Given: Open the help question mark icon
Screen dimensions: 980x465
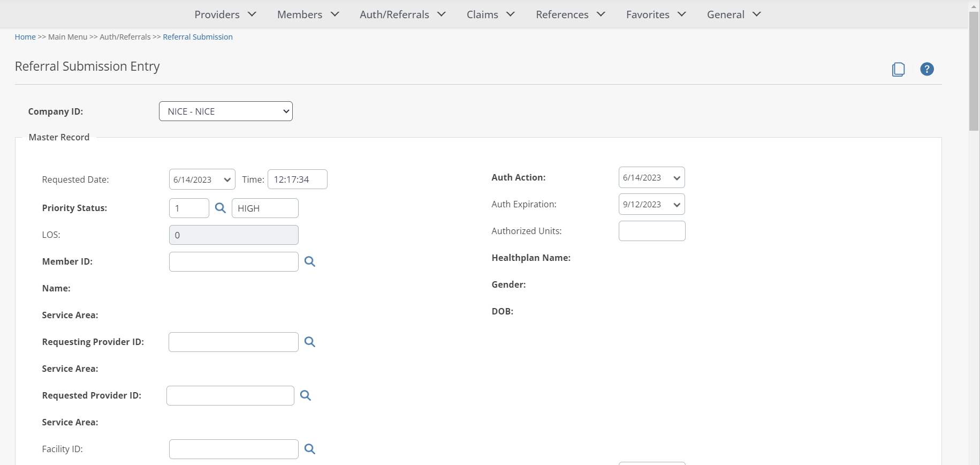Looking at the screenshot, I should pyautogui.click(x=926, y=69).
